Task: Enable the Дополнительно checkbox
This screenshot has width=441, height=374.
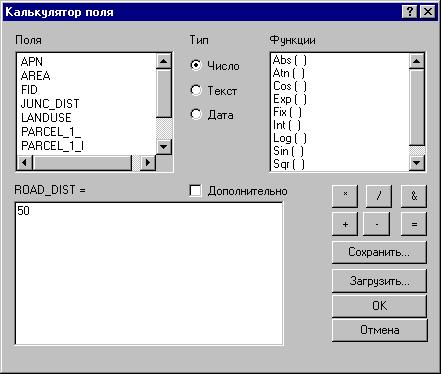Action: tap(195, 191)
